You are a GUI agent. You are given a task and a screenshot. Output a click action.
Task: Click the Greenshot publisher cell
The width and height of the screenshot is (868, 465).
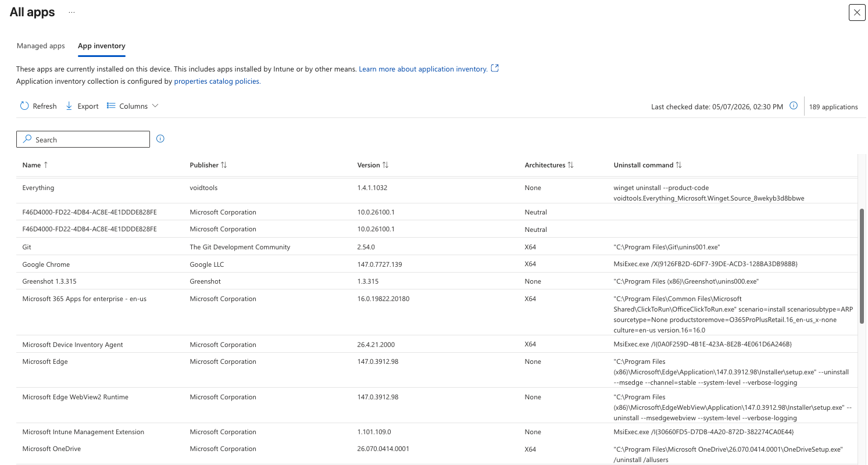(205, 281)
